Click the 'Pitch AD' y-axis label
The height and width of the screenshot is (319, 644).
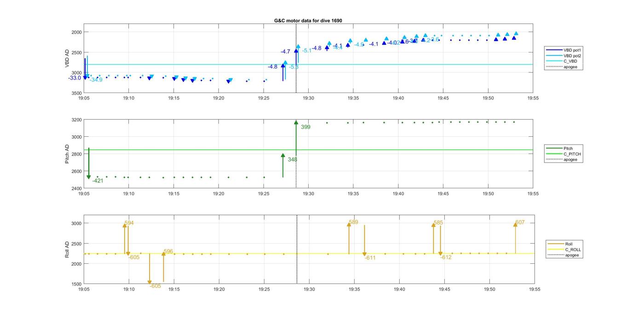[x=67, y=154]
